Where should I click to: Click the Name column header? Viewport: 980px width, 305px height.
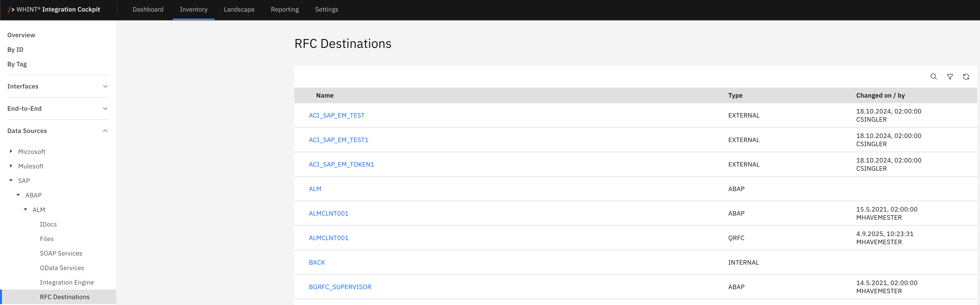325,96
